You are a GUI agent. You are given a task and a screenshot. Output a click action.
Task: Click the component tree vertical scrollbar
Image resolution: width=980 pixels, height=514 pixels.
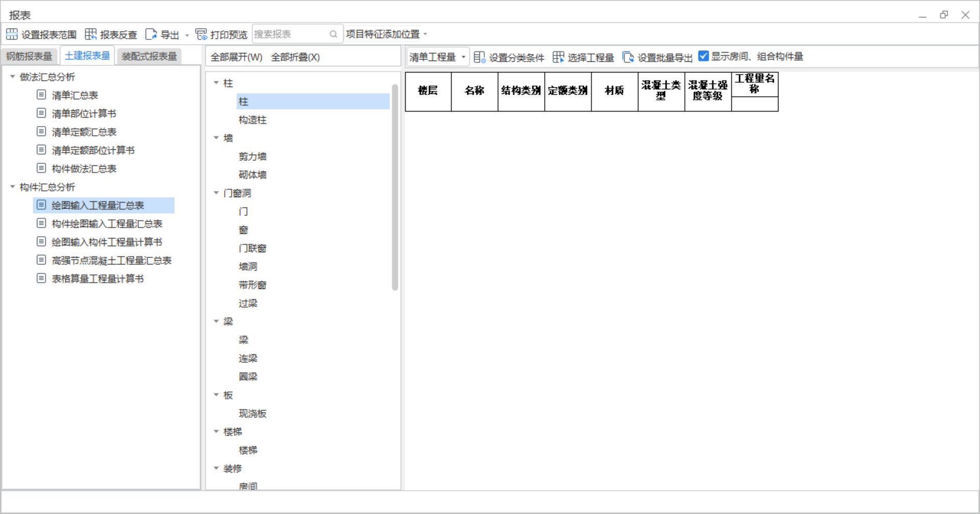pyautogui.click(x=395, y=187)
